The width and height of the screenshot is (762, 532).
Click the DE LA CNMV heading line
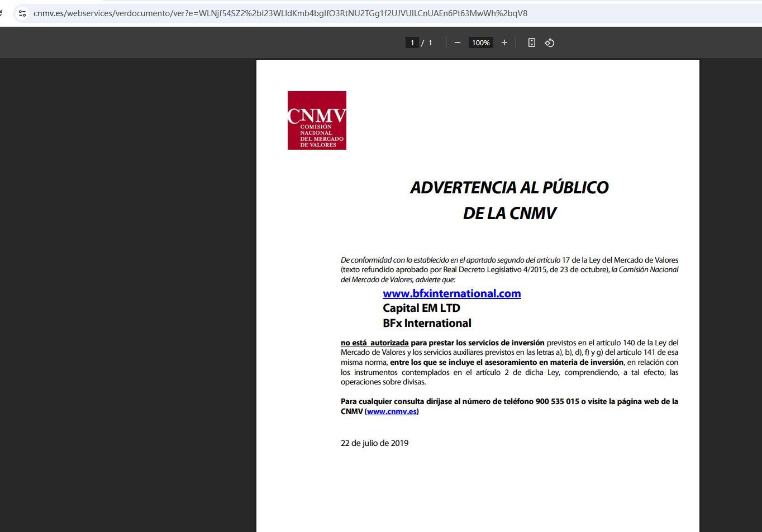click(509, 213)
